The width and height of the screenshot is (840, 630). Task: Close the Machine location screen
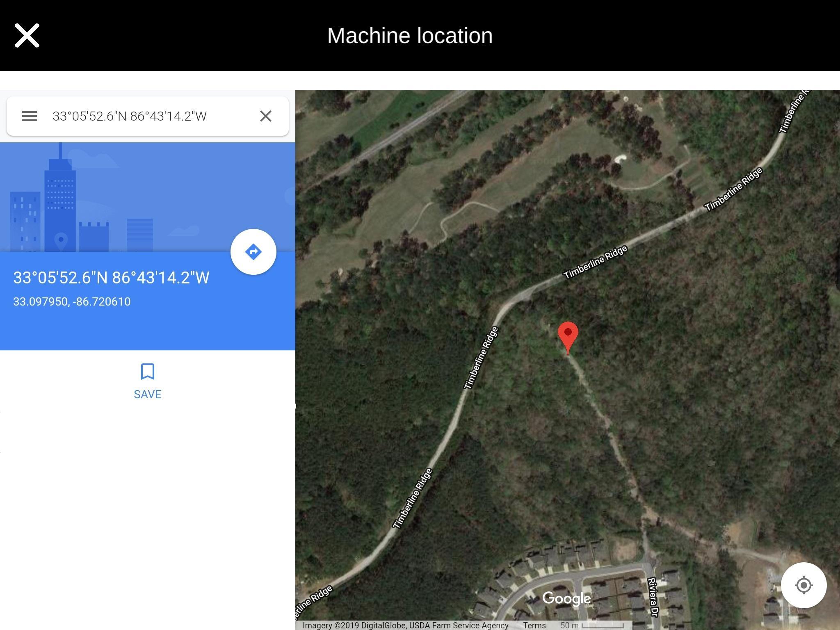27,35
